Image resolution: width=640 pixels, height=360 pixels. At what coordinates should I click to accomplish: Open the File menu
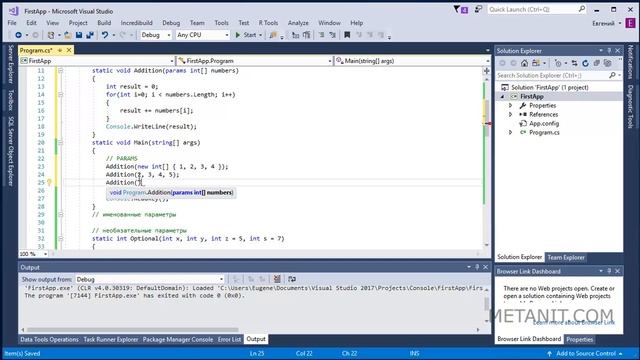click(x=12, y=23)
